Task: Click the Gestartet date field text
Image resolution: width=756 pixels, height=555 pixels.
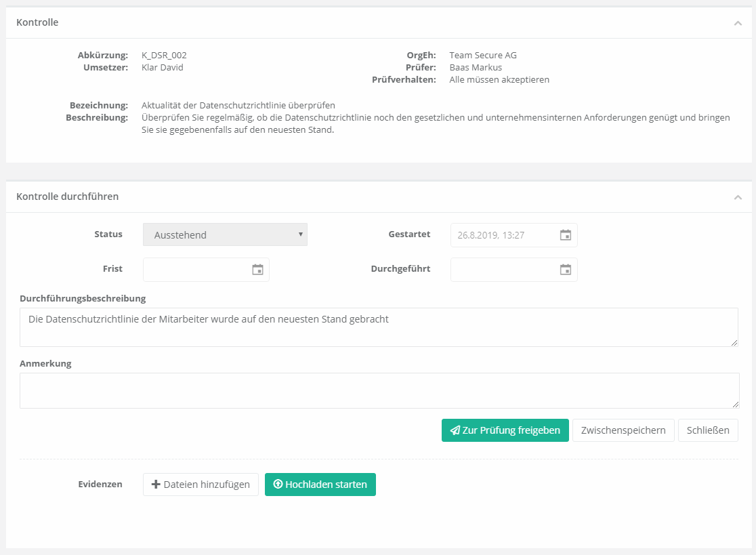Action: [491, 235]
